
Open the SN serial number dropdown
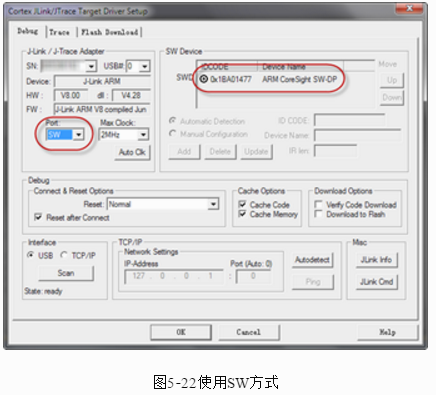point(91,66)
